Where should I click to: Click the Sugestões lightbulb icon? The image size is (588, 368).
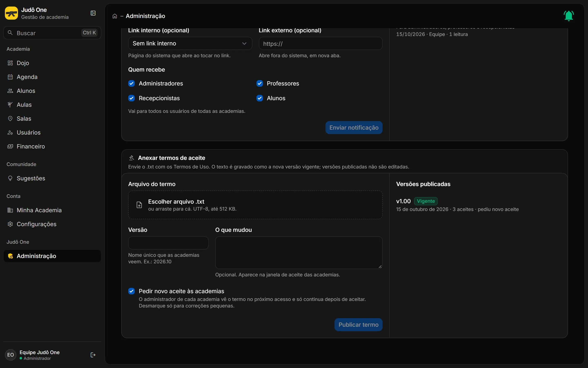click(10, 178)
